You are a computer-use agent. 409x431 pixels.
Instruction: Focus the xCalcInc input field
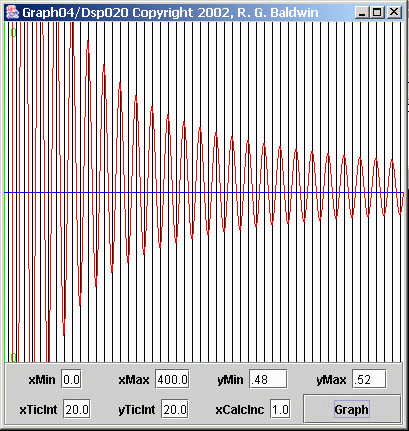click(x=280, y=409)
